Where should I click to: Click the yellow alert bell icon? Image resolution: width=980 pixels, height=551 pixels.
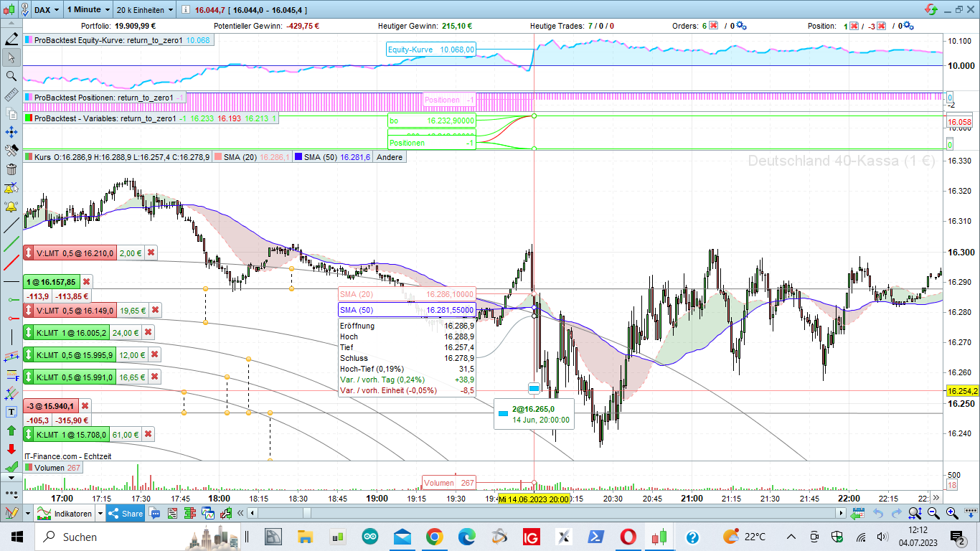[x=11, y=207]
